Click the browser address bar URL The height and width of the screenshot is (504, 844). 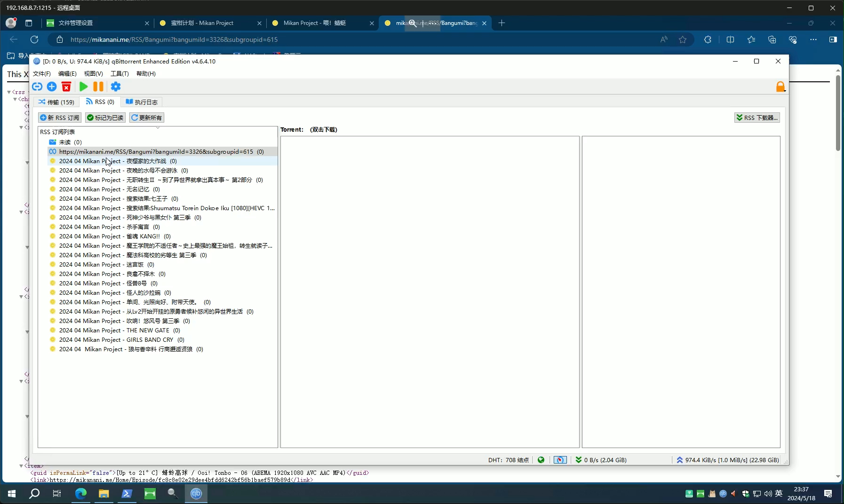coord(174,39)
